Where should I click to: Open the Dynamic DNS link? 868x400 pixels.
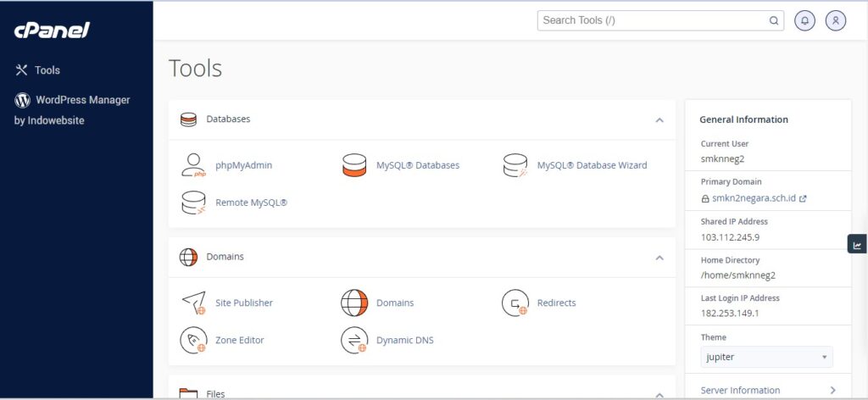tap(405, 340)
